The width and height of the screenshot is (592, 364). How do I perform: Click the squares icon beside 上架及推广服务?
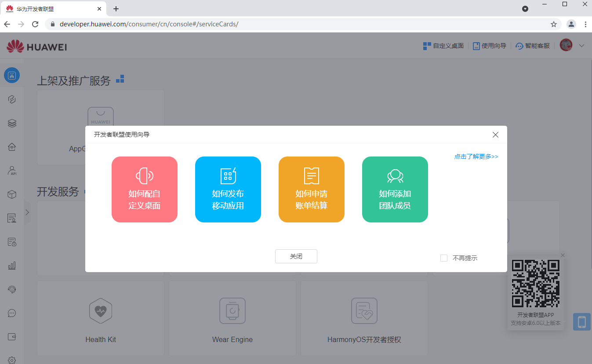pos(120,79)
